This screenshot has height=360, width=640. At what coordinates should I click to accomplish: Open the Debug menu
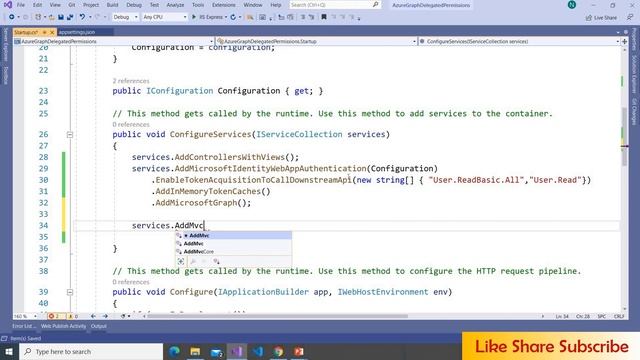pos(133,5)
